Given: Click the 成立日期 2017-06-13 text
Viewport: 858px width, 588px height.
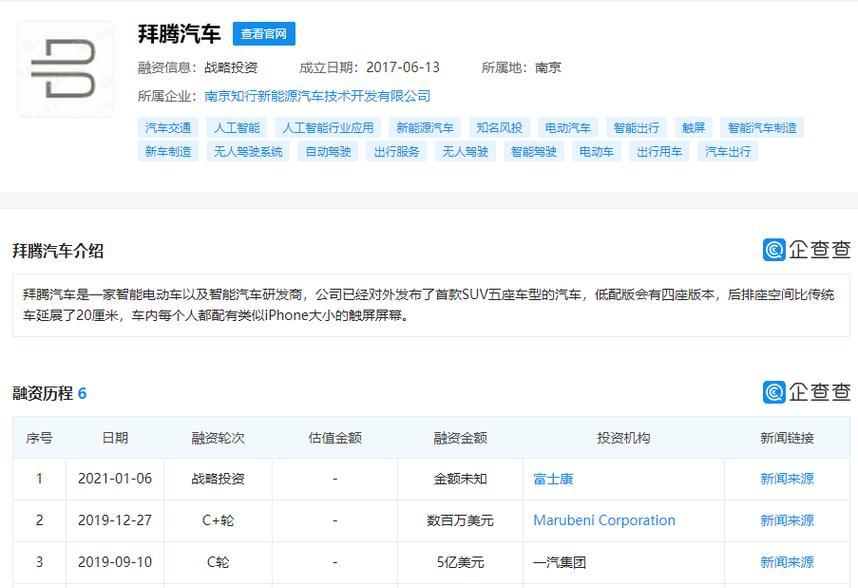Looking at the screenshot, I should pos(369,67).
